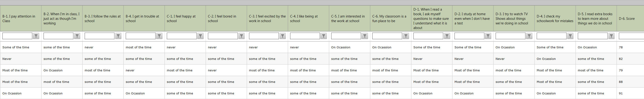
Task: Open filter icon for C-3 feel excited column
Action: coord(283,36)
